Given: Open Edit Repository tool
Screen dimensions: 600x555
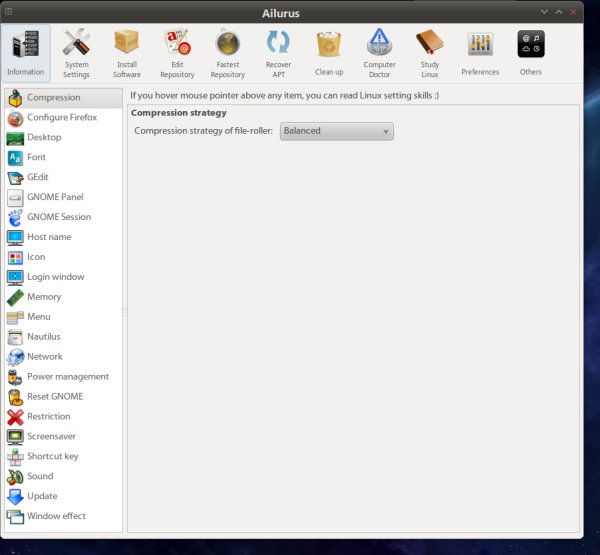Looking at the screenshot, I should point(177,52).
